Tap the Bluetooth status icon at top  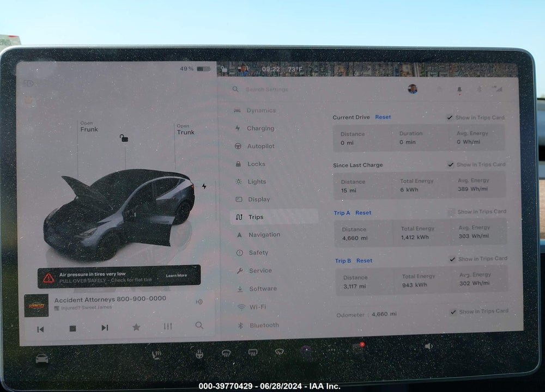479,89
